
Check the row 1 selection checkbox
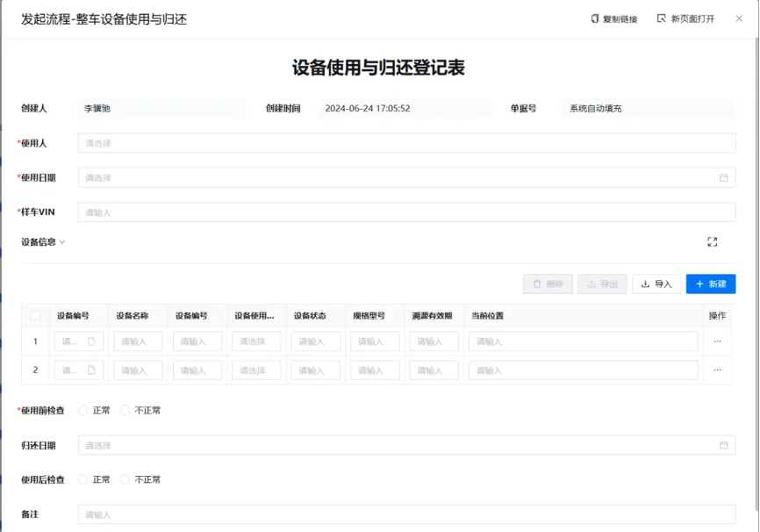click(35, 341)
